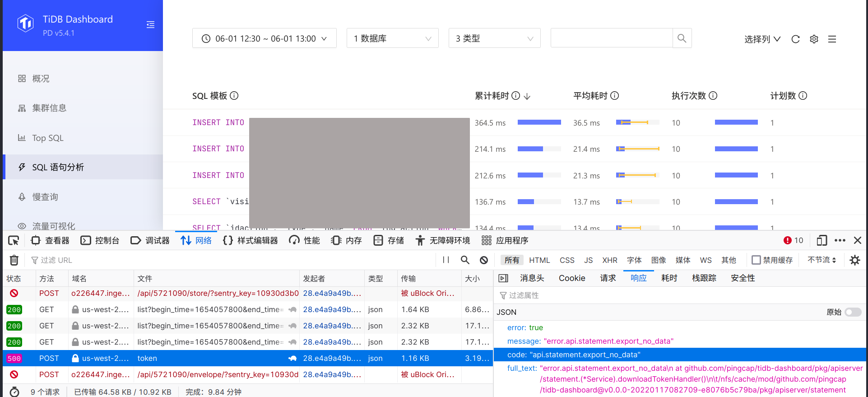Click the search magnifier button
The image size is (868, 397).
click(682, 38)
